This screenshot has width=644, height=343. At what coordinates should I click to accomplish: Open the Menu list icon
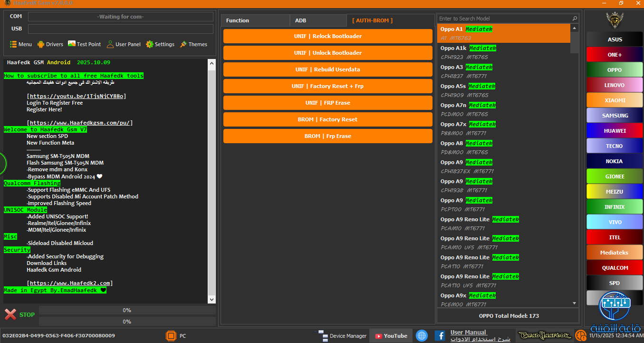click(13, 44)
